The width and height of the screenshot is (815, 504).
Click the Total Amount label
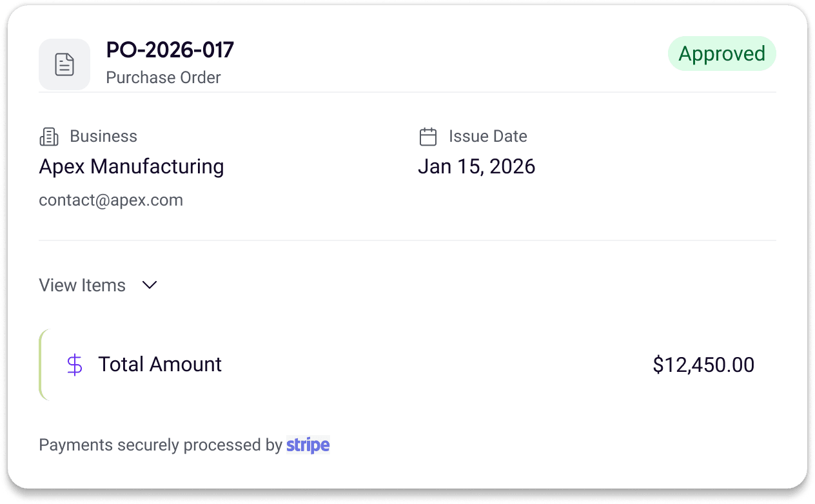pos(160,365)
